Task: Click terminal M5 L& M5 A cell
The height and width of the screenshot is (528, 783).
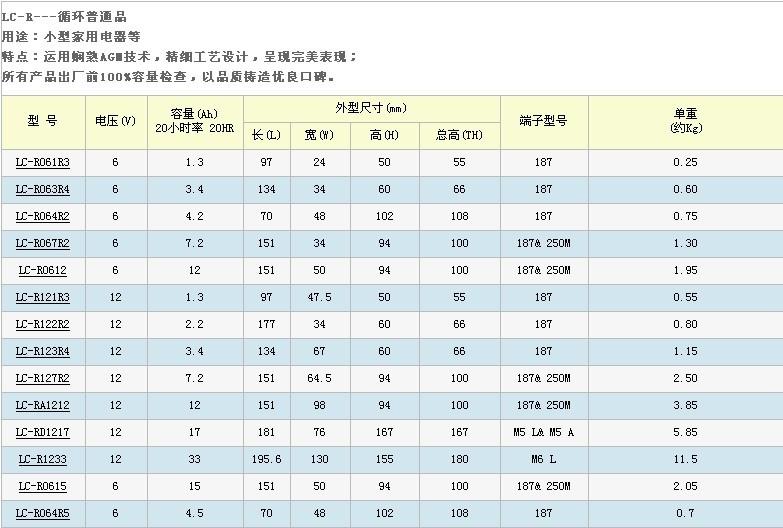Action: pyautogui.click(x=543, y=432)
